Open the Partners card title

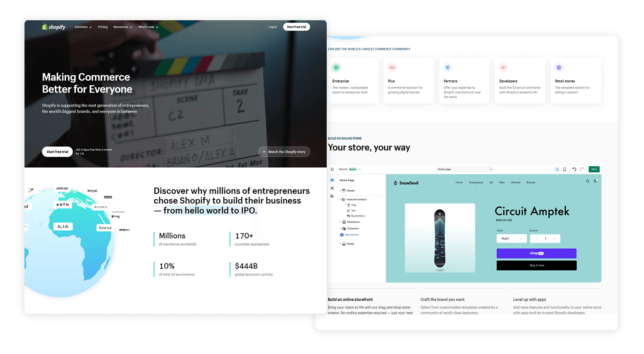pyautogui.click(x=450, y=81)
